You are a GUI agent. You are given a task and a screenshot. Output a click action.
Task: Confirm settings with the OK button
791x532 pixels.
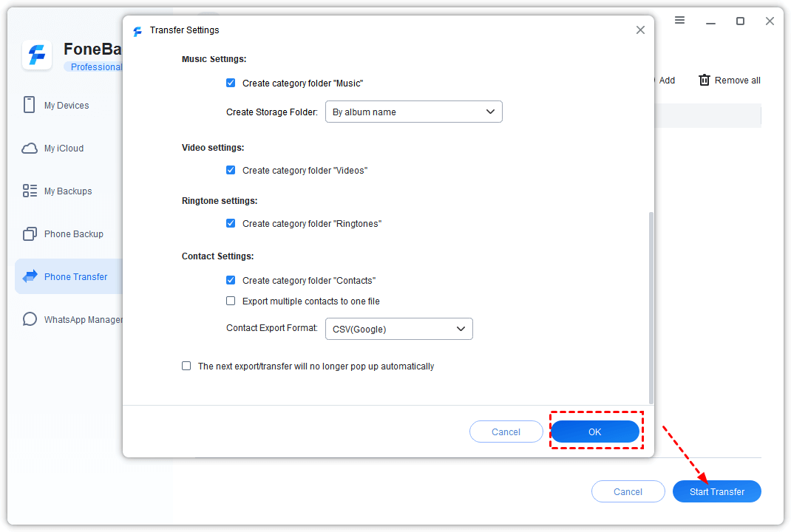pyautogui.click(x=595, y=432)
